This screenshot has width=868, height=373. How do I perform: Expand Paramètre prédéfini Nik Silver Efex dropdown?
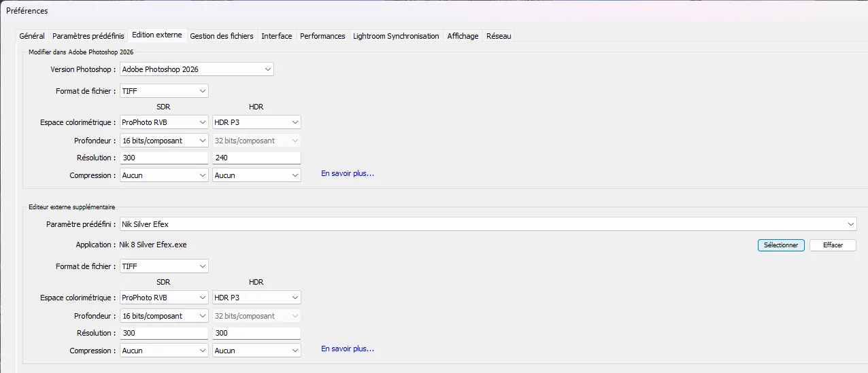(x=488, y=224)
